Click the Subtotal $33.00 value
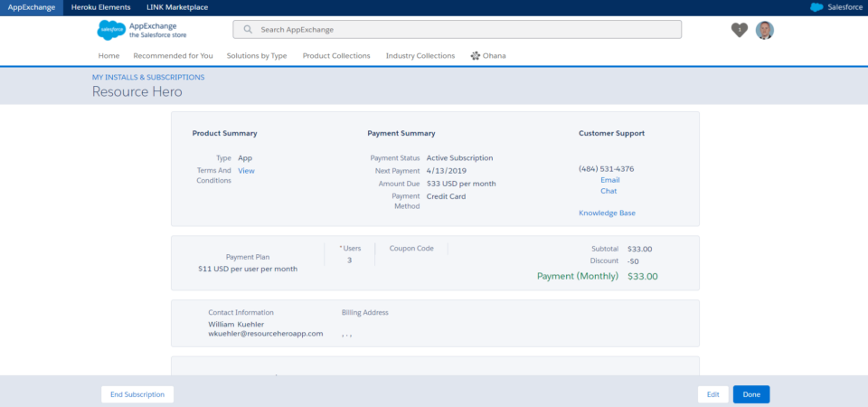 point(639,249)
